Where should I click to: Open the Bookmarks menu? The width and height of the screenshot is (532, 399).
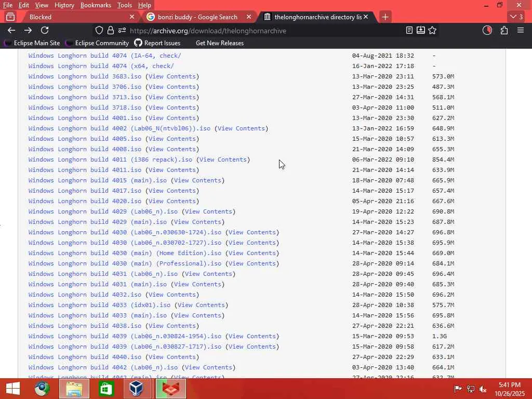pyautogui.click(x=96, y=5)
